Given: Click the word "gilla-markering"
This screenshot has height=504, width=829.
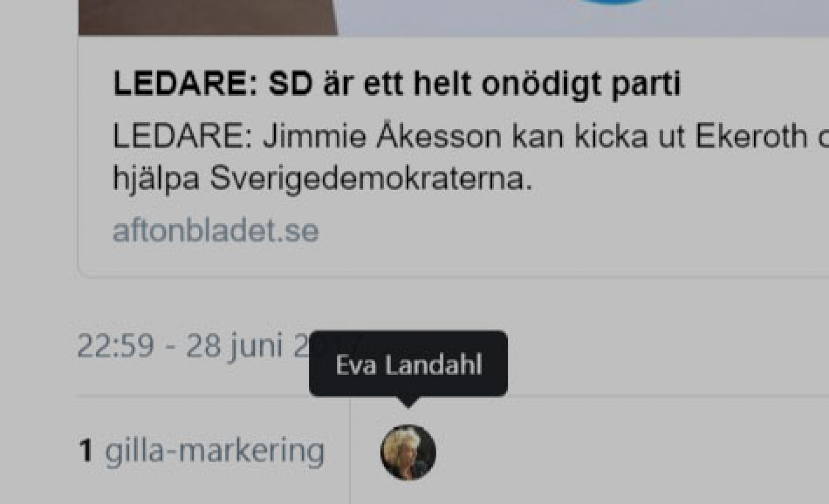Looking at the screenshot, I should pos(215,451).
